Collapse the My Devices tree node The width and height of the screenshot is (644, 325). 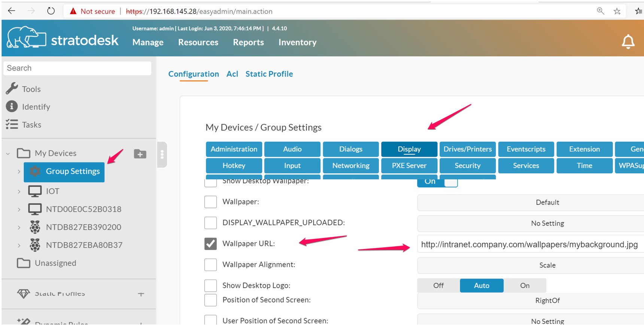(x=8, y=153)
